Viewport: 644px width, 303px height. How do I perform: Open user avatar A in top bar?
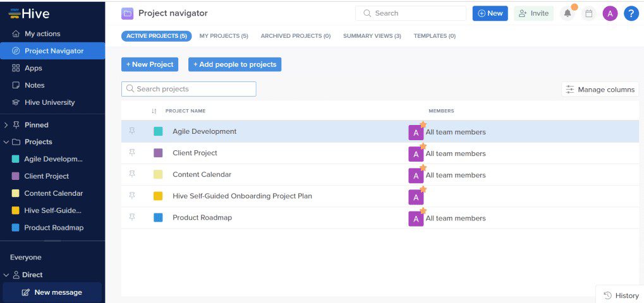tap(611, 13)
